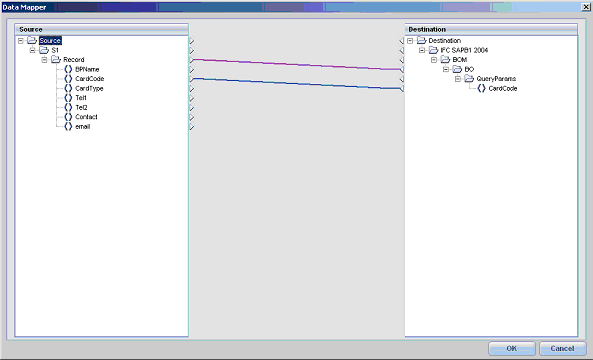Collapse the S1 tree node
Image resolution: width=593 pixels, height=360 pixels.
click(x=33, y=50)
